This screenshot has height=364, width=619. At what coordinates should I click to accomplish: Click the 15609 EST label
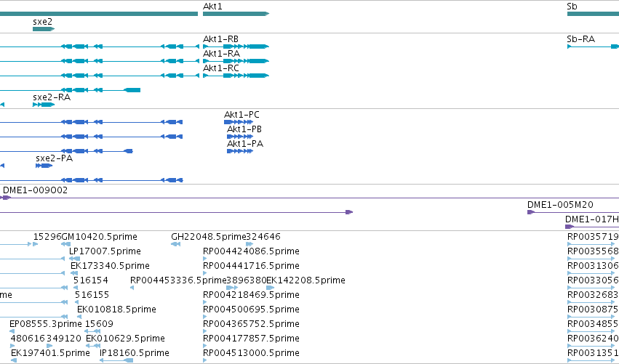pyautogui.click(x=99, y=324)
